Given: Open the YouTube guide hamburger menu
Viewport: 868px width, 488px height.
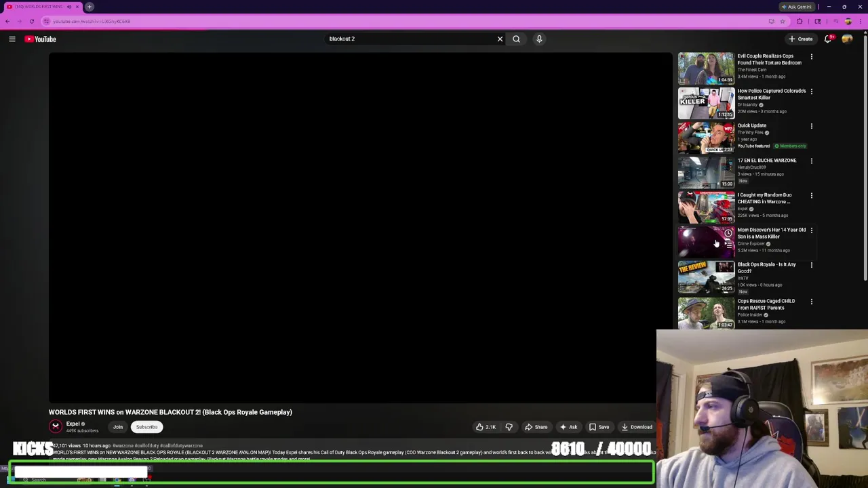Looking at the screenshot, I should coord(12,39).
